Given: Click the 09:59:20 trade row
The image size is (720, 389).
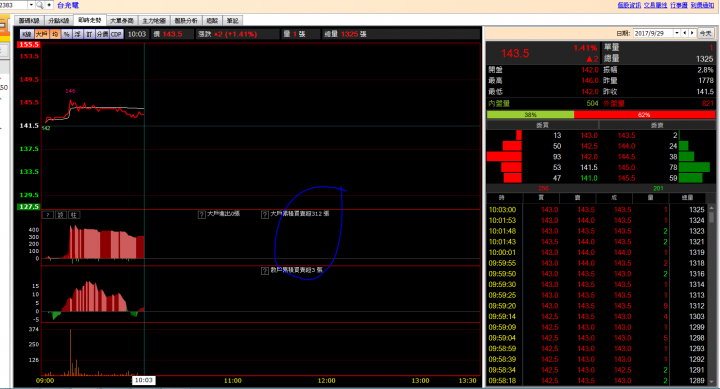Looking at the screenshot, I should [x=596, y=306].
